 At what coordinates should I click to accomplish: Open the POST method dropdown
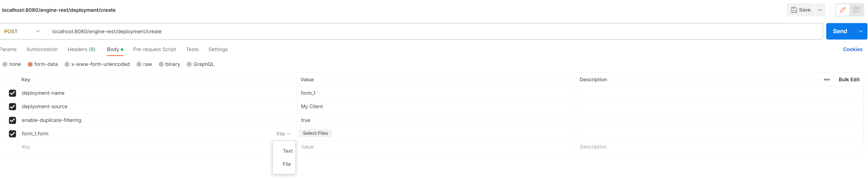22,31
